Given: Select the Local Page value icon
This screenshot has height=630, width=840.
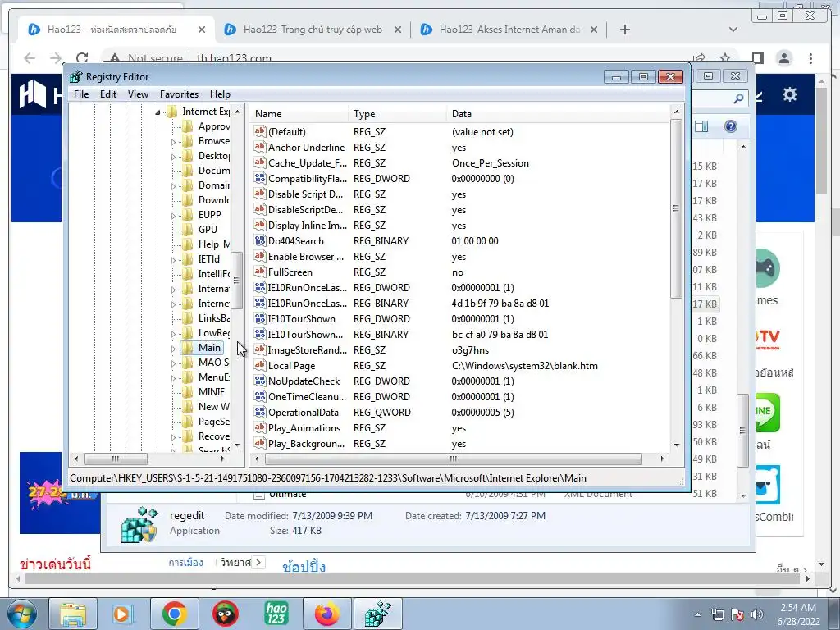Looking at the screenshot, I should point(260,365).
